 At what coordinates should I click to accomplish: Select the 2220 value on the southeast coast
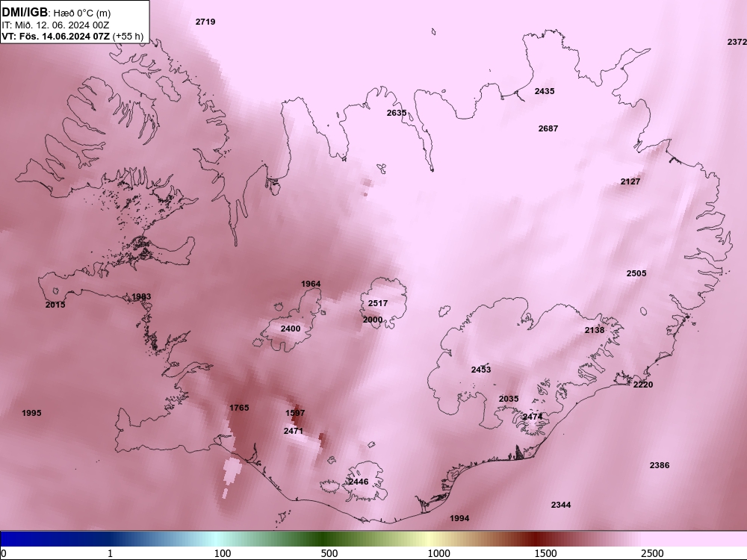[x=642, y=385]
